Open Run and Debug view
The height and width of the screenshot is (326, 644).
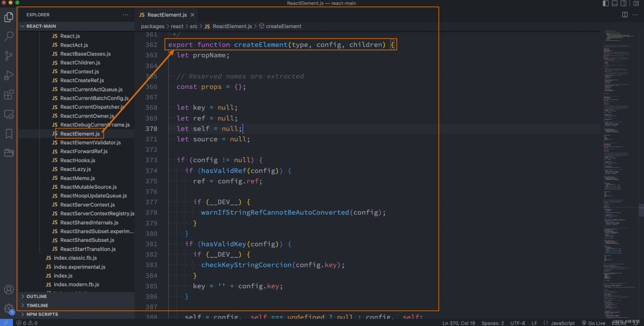[x=9, y=75]
